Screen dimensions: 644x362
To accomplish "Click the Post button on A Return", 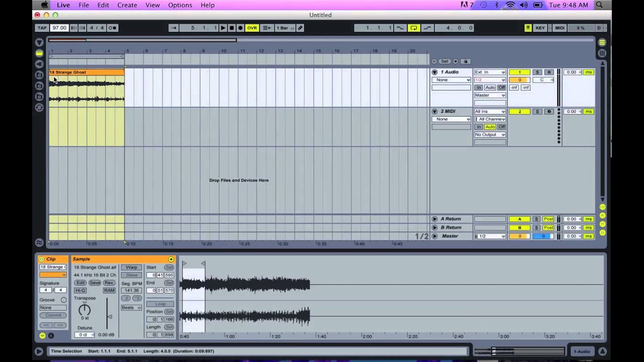I will (548, 219).
